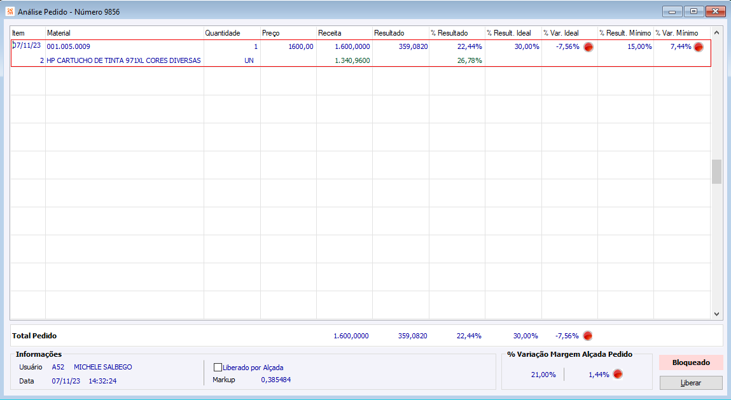Click the Bloqueado status label
731x400 pixels.
coord(691,362)
